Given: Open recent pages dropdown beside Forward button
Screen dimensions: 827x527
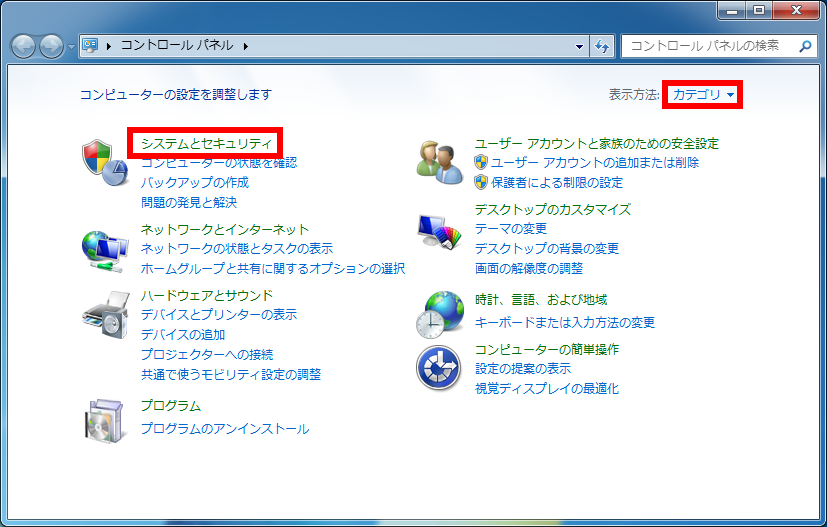Looking at the screenshot, I should (x=72, y=46).
